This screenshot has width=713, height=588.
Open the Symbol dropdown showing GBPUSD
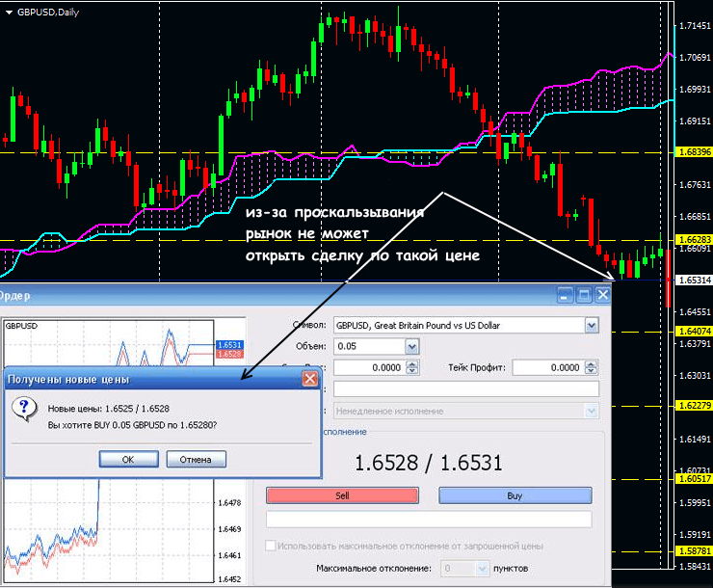tap(591, 326)
